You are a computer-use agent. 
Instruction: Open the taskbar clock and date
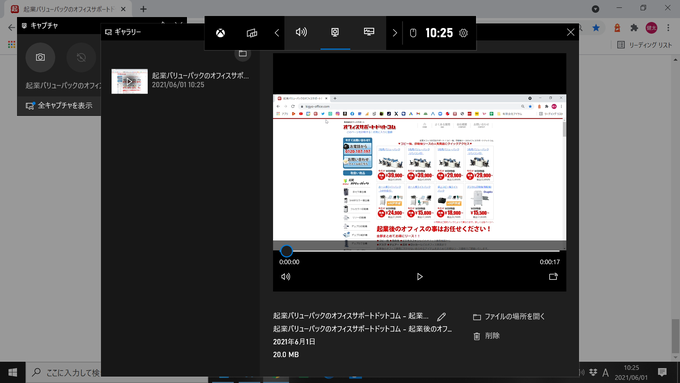pos(631,373)
